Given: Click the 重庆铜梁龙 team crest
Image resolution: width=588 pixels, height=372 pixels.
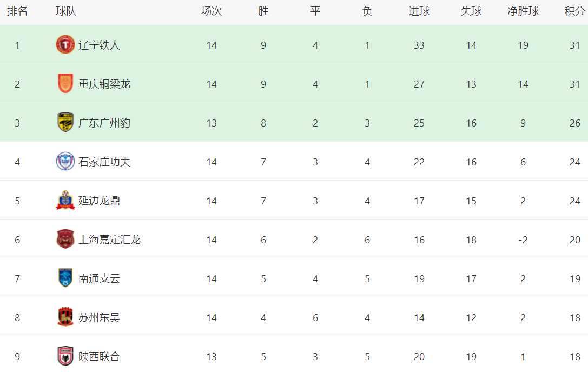Looking at the screenshot, I should pos(65,84).
